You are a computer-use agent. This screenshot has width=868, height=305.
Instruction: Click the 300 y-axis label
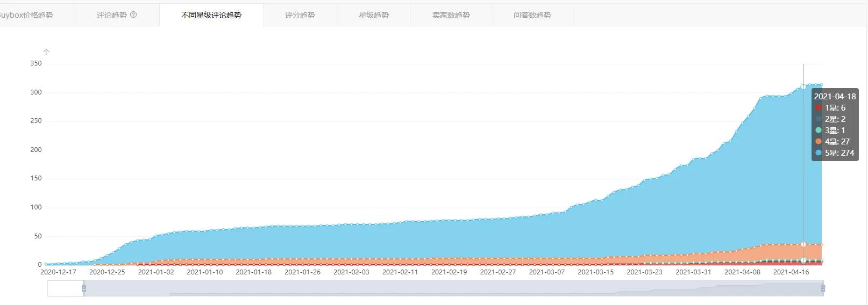[x=36, y=92]
